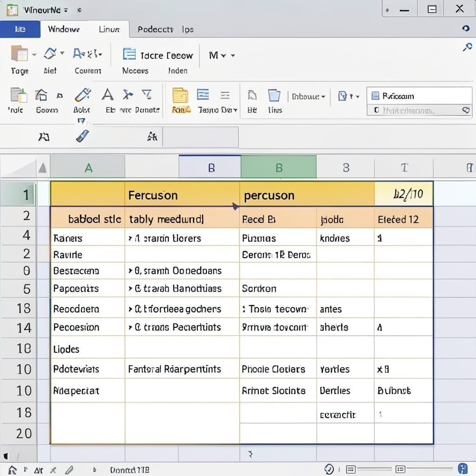Screen dimensions: 476x476
Task: Open the dropdown beside the shield icon
Action: (x=357, y=97)
